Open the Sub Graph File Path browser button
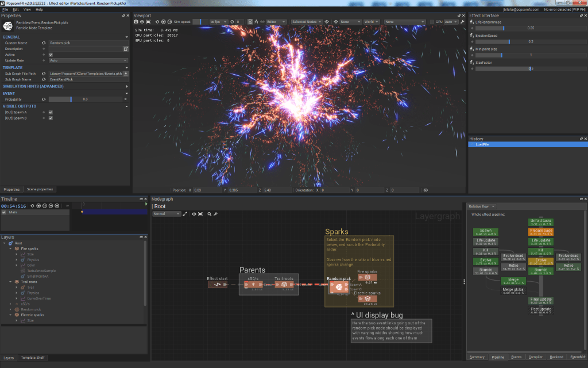The width and height of the screenshot is (588, 368). point(126,74)
